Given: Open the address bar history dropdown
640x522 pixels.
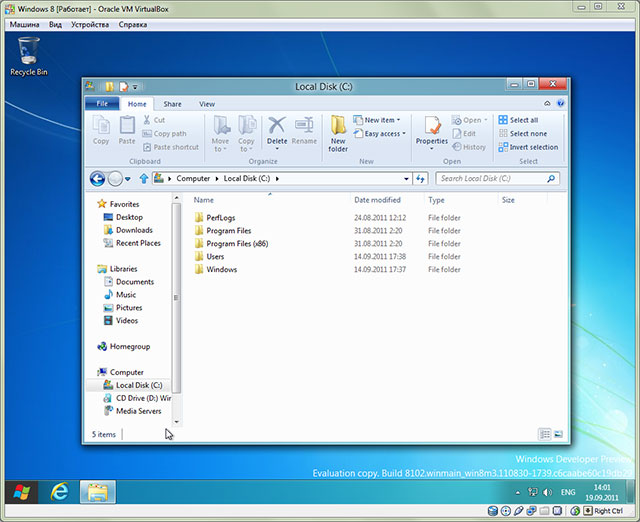Looking at the screenshot, I should (406, 179).
